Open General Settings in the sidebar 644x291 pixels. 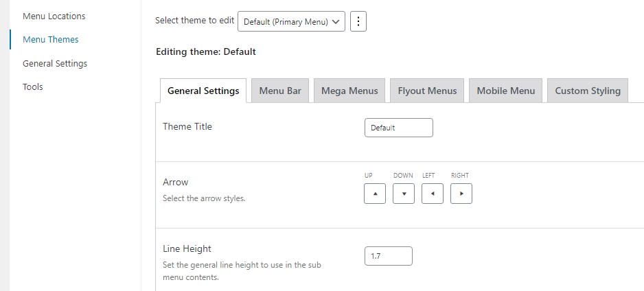coord(55,63)
